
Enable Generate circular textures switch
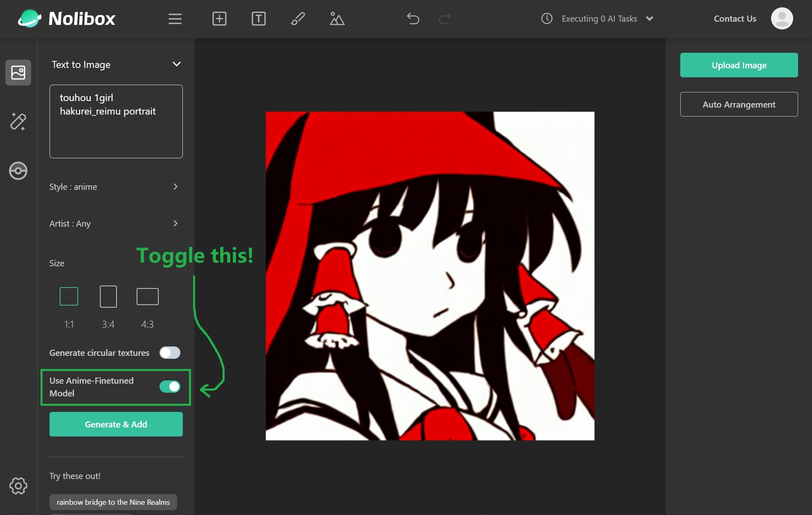[x=170, y=353]
